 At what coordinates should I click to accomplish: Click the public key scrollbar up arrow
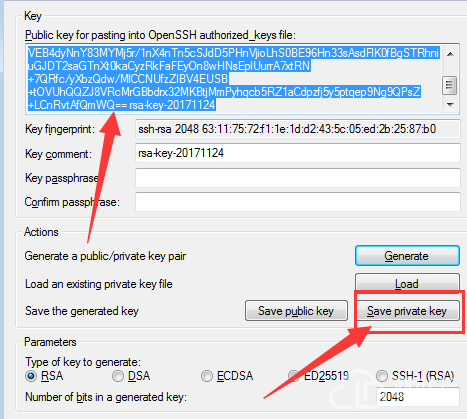[450, 54]
